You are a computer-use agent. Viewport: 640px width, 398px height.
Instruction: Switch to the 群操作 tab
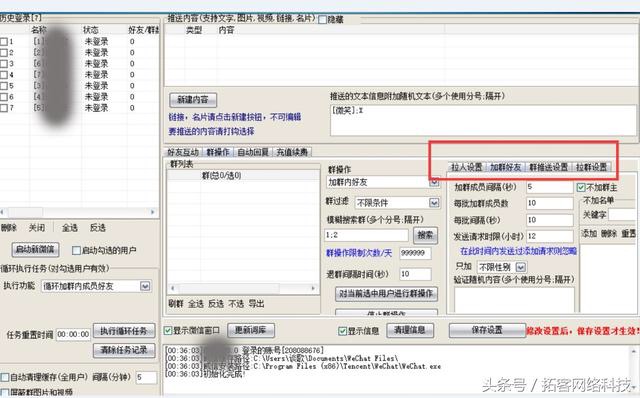(x=218, y=152)
